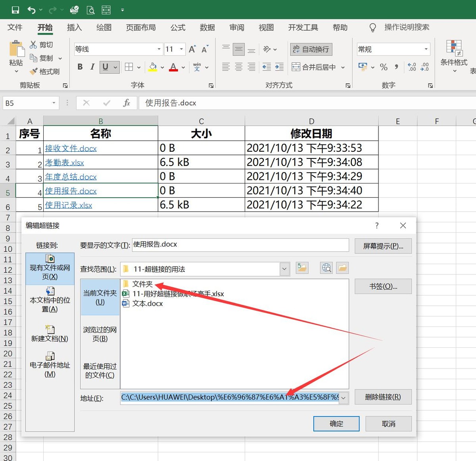The height and width of the screenshot is (461, 476).
Task: Toggle Italic formatting
Action: pyautogui.click(x=92, y=67)
